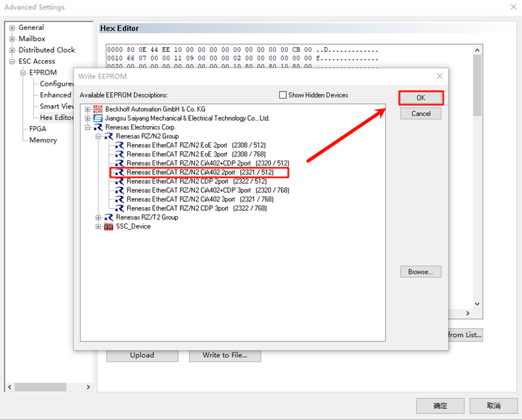This screenshot has height=420, width=522.
Task: Open the Hex Editor tree item
Action: tap(56, 117)
